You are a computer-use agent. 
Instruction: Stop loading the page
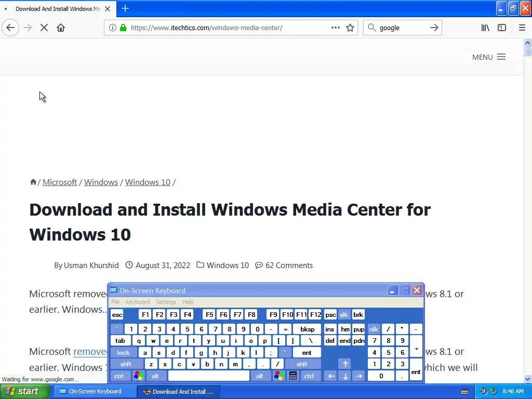click(44, 28)
